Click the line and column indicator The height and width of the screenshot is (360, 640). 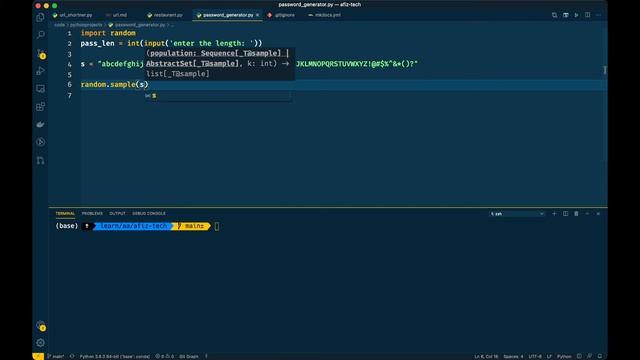(486, 356)
